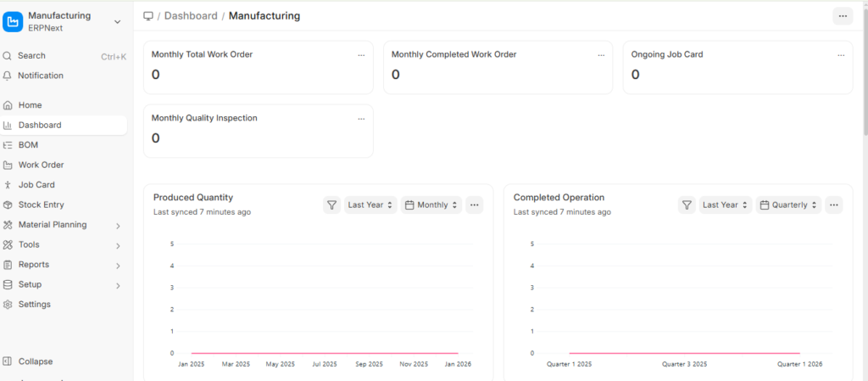The height and width of the screenshot is (381, 868).
Task: Open the Produced Quantity chart options menu
Action: coord(475,205)
